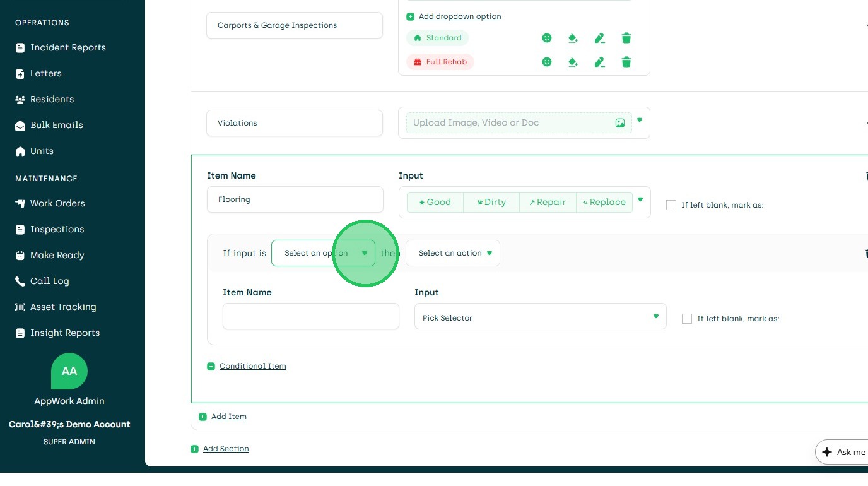The image size is (868, 486).
Task: Choose an emoji icon for the Standard option
Action: click(547, 38)
